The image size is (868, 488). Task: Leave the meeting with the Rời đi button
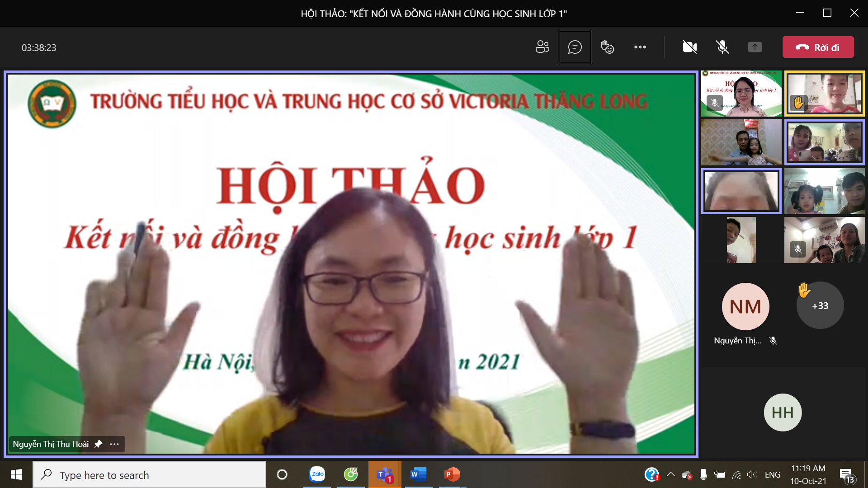pyautogui.click(x=818, y=47)
